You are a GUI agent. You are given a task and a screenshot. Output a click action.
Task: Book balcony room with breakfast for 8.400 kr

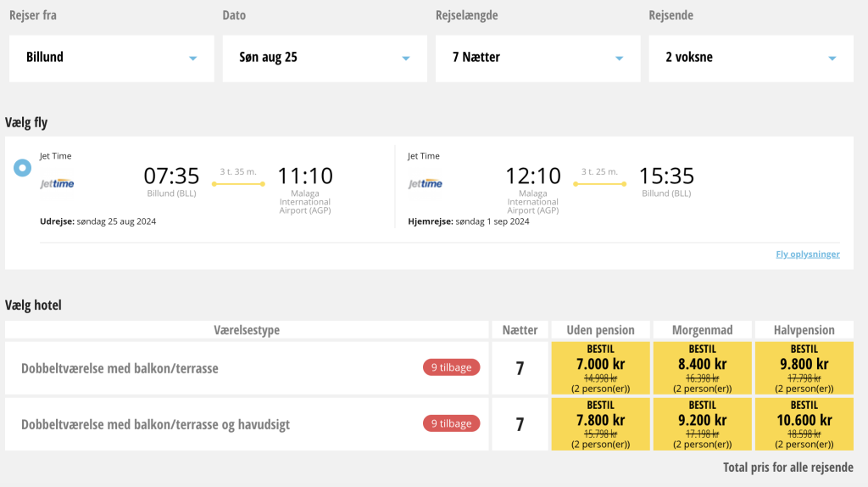click(x=702, y=367)
